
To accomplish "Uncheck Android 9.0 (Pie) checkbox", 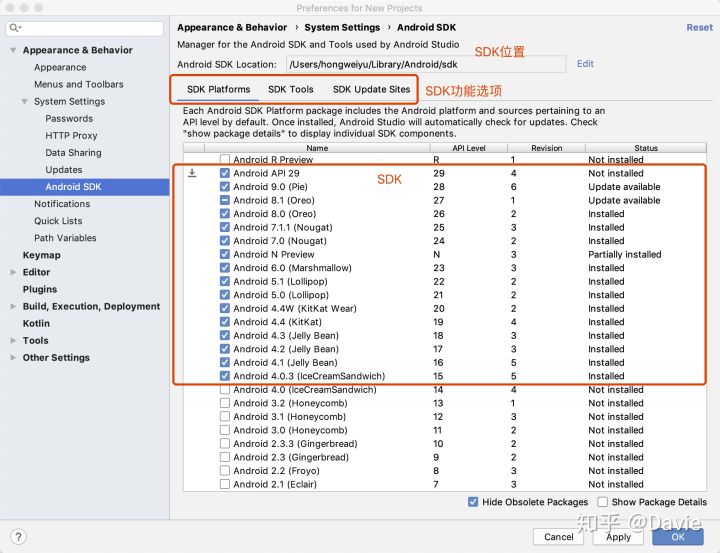I will click(225, 186).
